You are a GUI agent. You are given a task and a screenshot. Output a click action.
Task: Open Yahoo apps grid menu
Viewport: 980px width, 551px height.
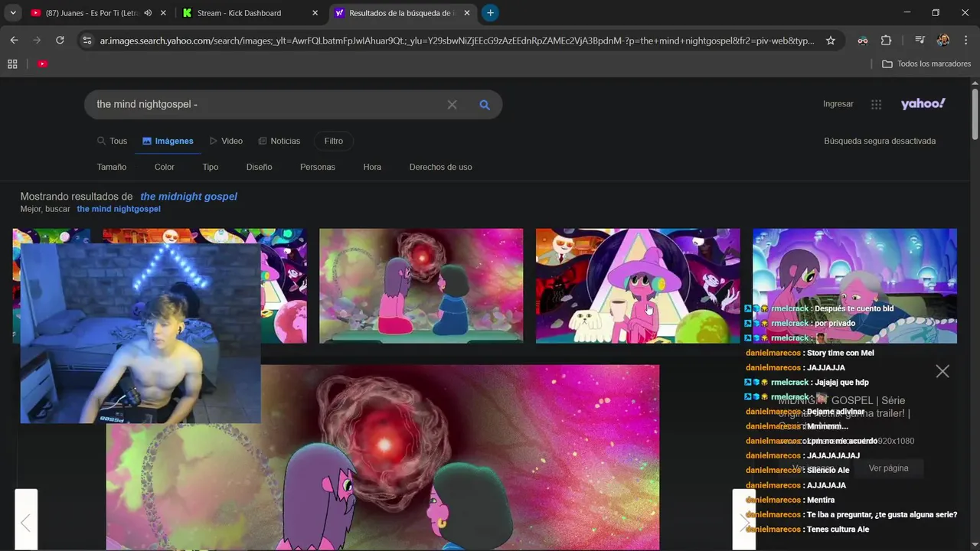click(x=877, y=104)
